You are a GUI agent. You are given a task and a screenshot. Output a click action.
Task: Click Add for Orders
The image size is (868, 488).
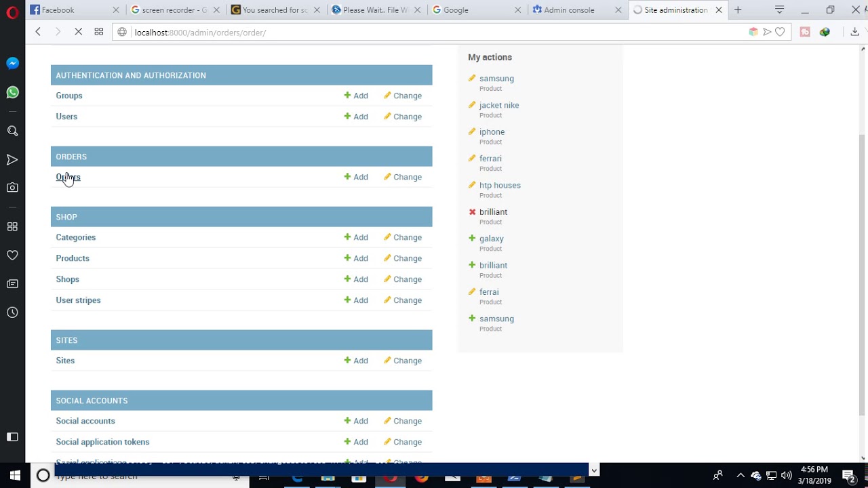(x=356, y=177)
